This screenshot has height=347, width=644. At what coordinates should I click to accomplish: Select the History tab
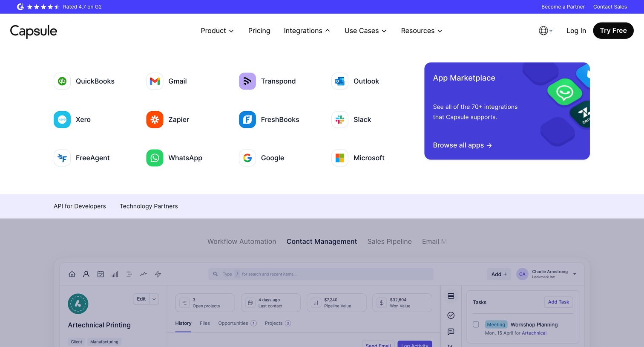click(183, 323)
